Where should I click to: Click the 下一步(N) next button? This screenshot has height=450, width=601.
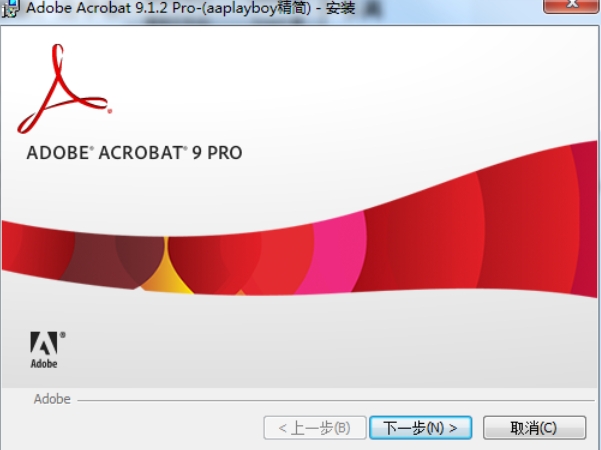point(420,427)
